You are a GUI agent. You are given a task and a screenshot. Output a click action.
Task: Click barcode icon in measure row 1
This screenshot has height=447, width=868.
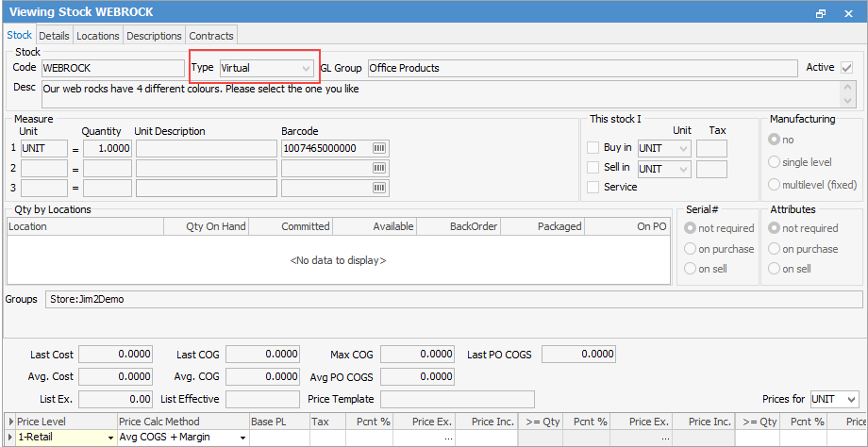tap(380, 149)
